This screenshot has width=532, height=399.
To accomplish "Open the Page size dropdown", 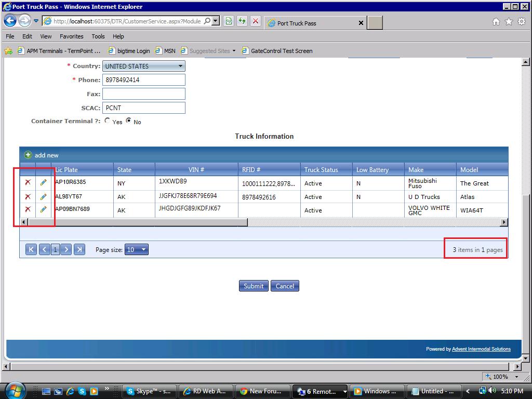I will (x=137, y=250).
